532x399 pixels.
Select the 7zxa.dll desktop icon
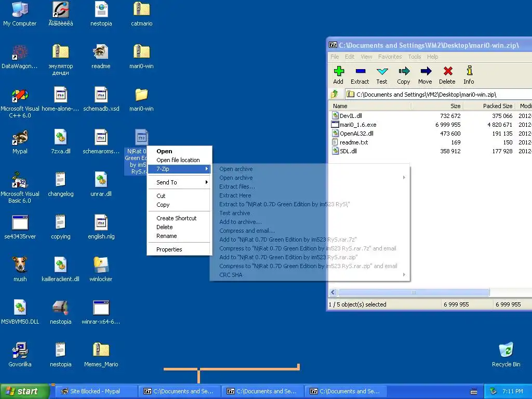[60, 142]
